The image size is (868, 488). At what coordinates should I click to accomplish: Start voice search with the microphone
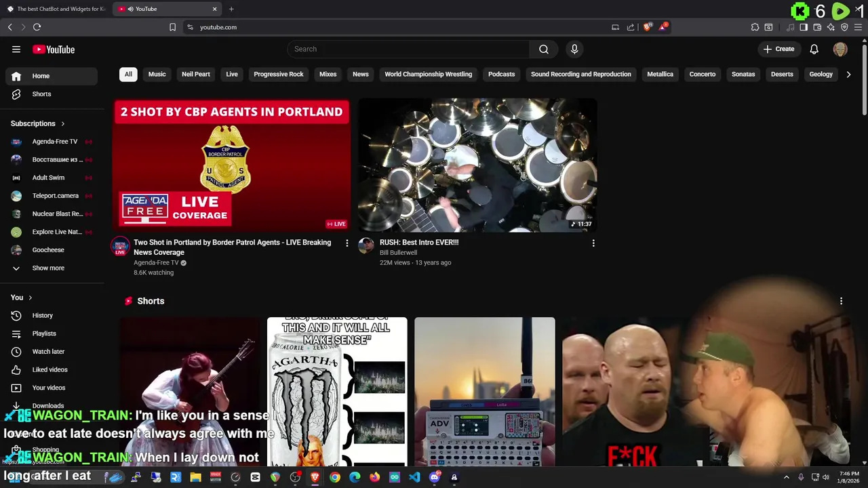(574, 49)
